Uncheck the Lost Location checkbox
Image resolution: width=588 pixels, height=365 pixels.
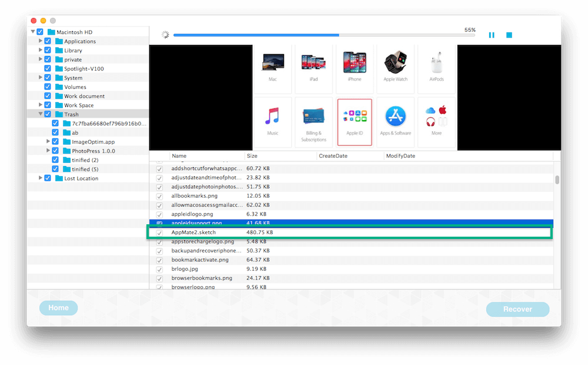click(48, 178)
